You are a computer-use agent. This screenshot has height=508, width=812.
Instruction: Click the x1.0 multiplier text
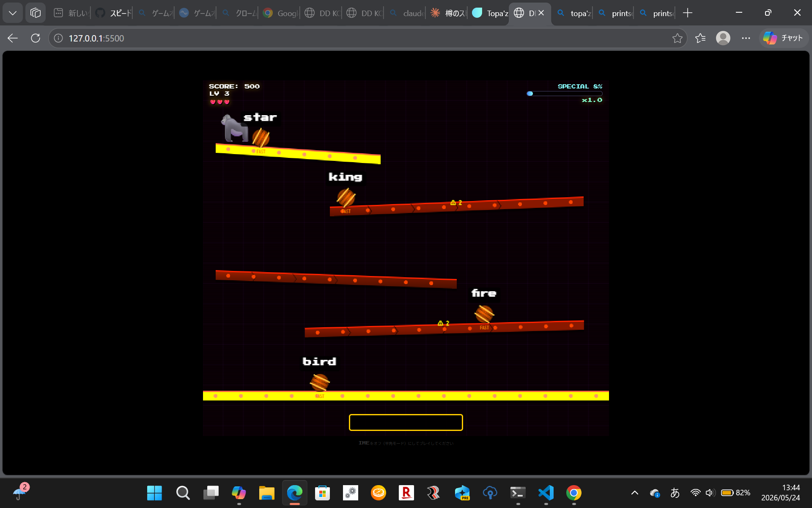coord(592,100)
